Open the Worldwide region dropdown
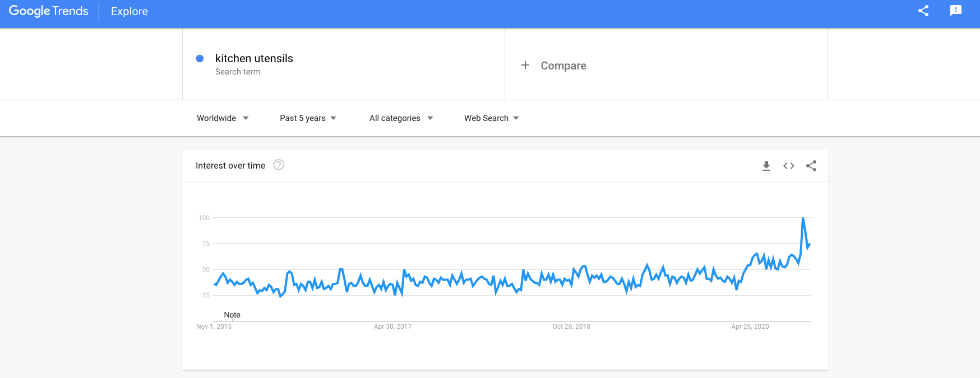 (x=222, y=118)
